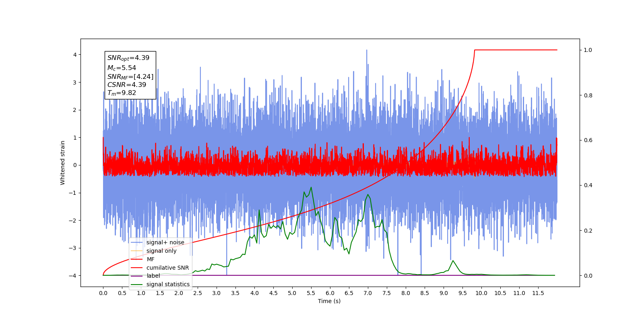Select the 2 tick on the whitened strain axis
The image size is (644, 322).
(x=75, y=110)
